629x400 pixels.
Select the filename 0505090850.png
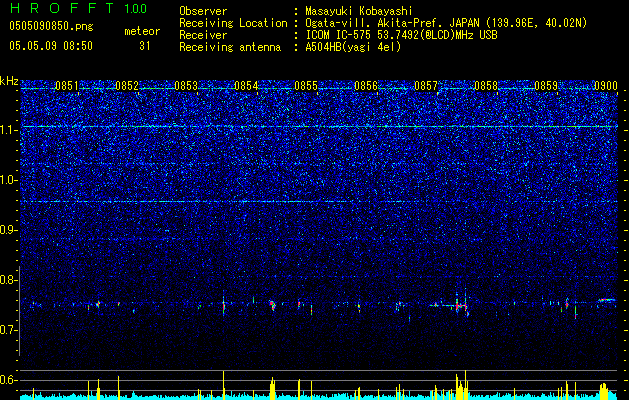point(51,26)
